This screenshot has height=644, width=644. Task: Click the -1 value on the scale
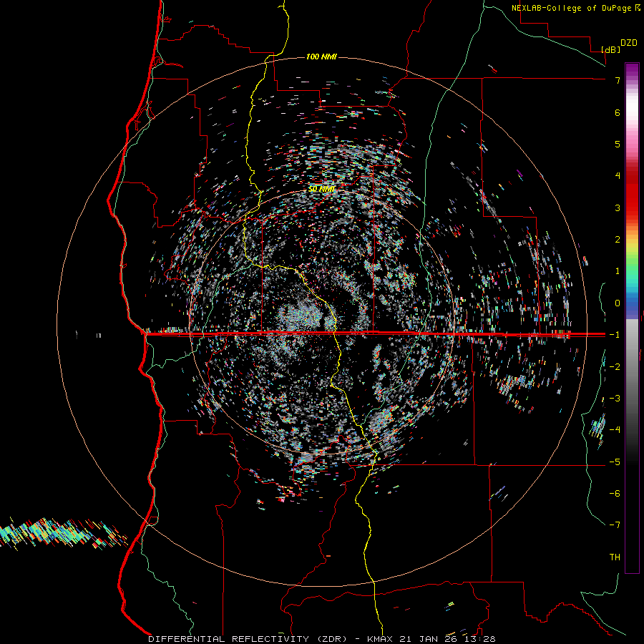tap(615, 335)
